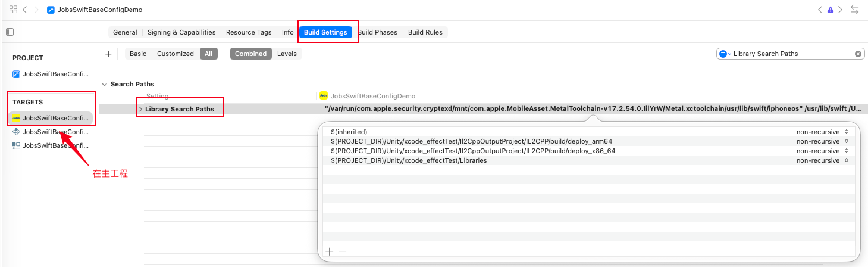Image resolution: width=868 pixels, height=267 pixels.
Task: Click the JobsSwiftBaseConfigDemo project file icon in breadcrumb
Action: pyautogui.click(x=51, y=10)
